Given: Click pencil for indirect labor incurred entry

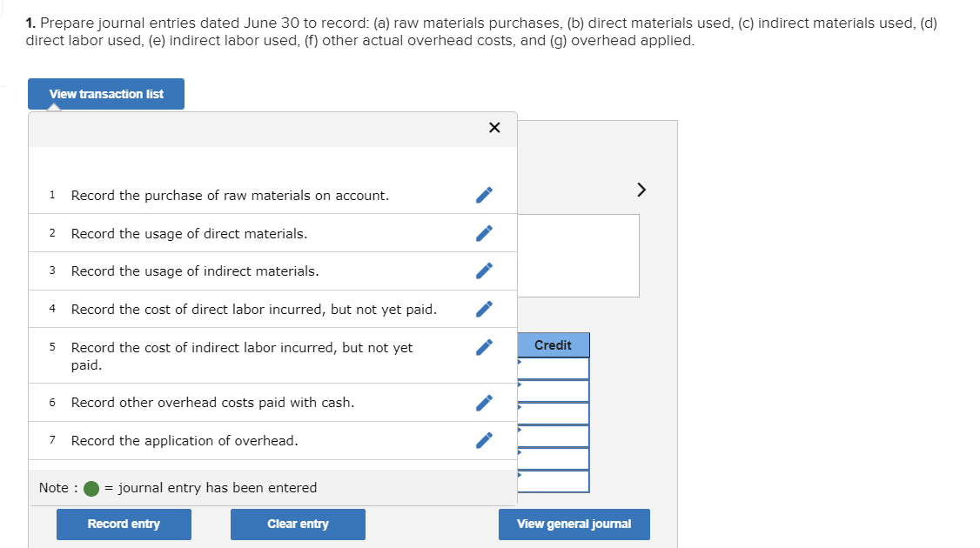Looking at the screenshot, I should pyautogui.click(x=484, y=347).
